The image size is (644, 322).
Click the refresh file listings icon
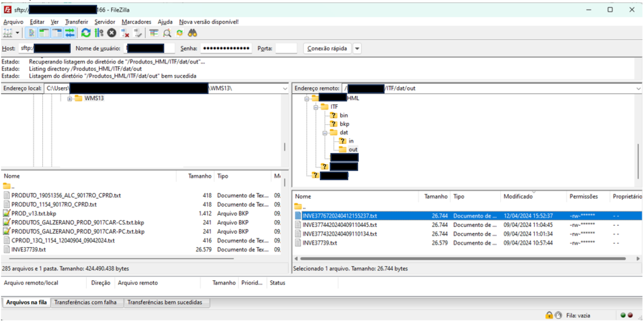click(86, 33)
